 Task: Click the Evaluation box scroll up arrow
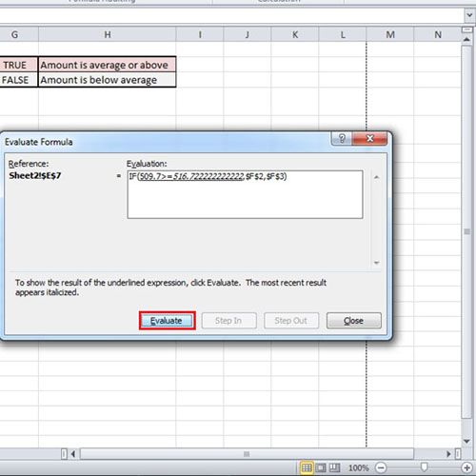tap(376, 177)
